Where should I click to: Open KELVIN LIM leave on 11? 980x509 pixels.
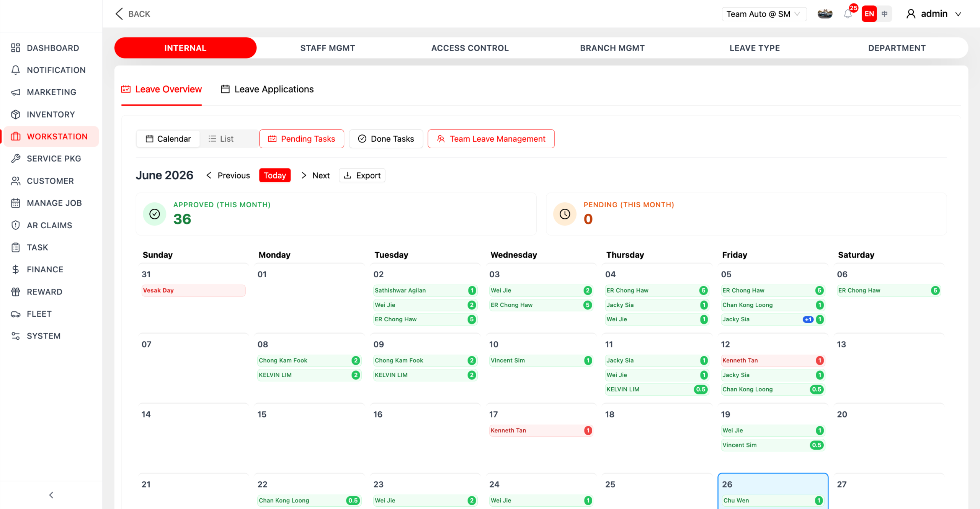pyautogui.click(x=657, y=390)
